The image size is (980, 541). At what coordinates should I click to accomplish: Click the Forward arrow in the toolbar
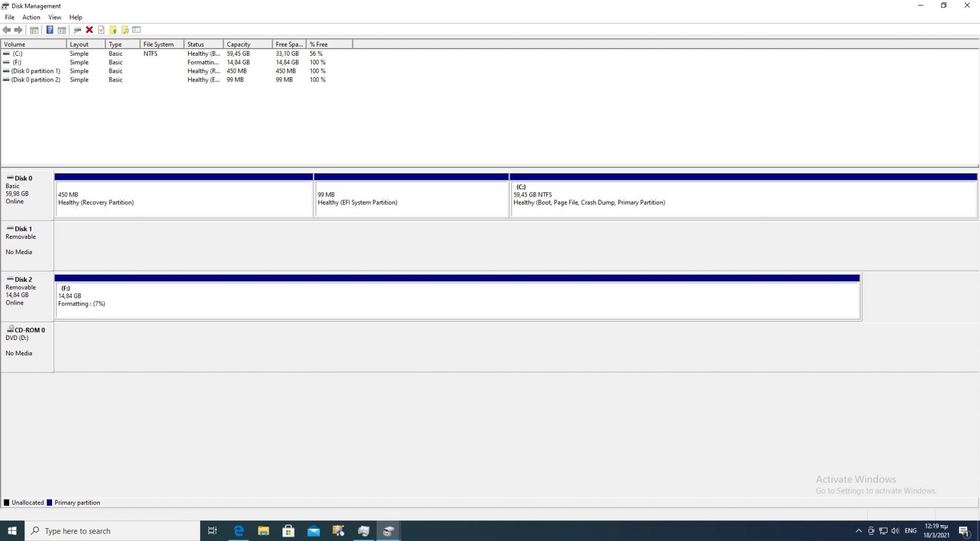point(18,30)
